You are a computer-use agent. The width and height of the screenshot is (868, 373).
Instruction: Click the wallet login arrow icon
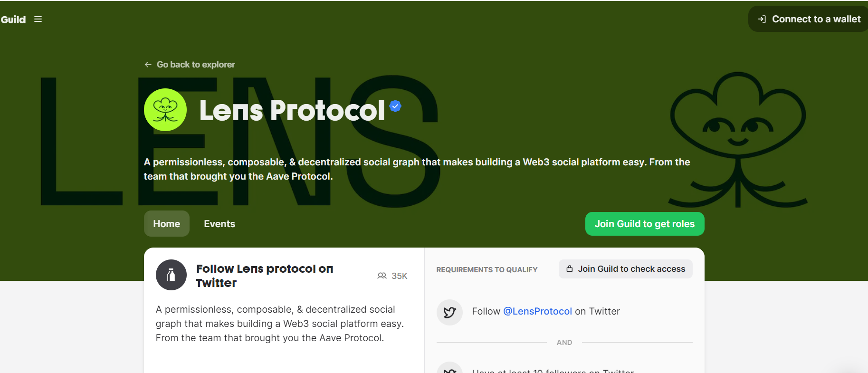pyautogui.click(x=762, y=19)
